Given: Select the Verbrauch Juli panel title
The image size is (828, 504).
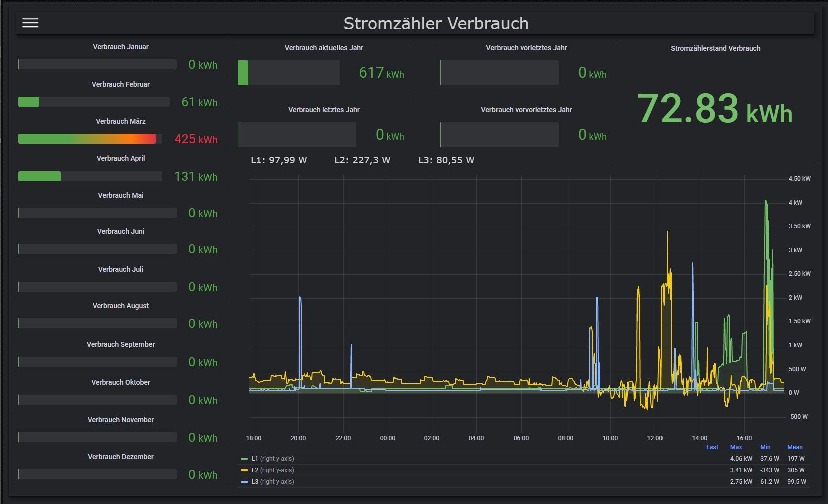Looking at the screenshot, I should 121,269.
